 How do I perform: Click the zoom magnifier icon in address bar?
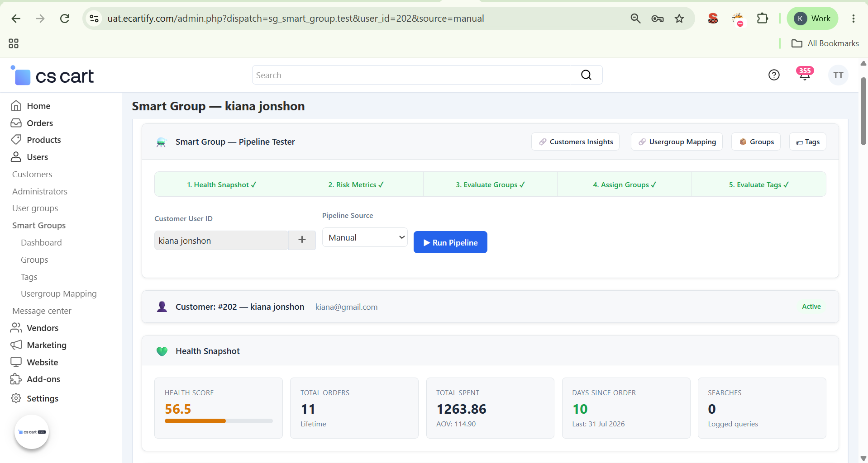tap(635, 19)
